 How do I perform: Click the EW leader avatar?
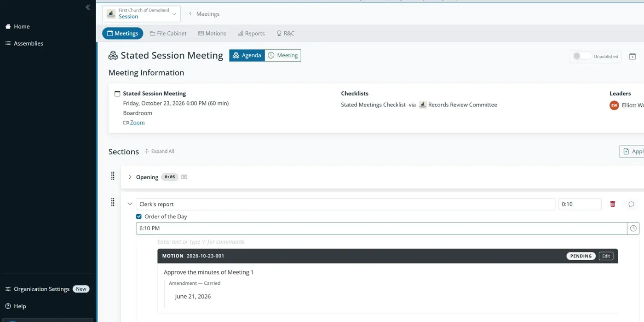(614, 105)
